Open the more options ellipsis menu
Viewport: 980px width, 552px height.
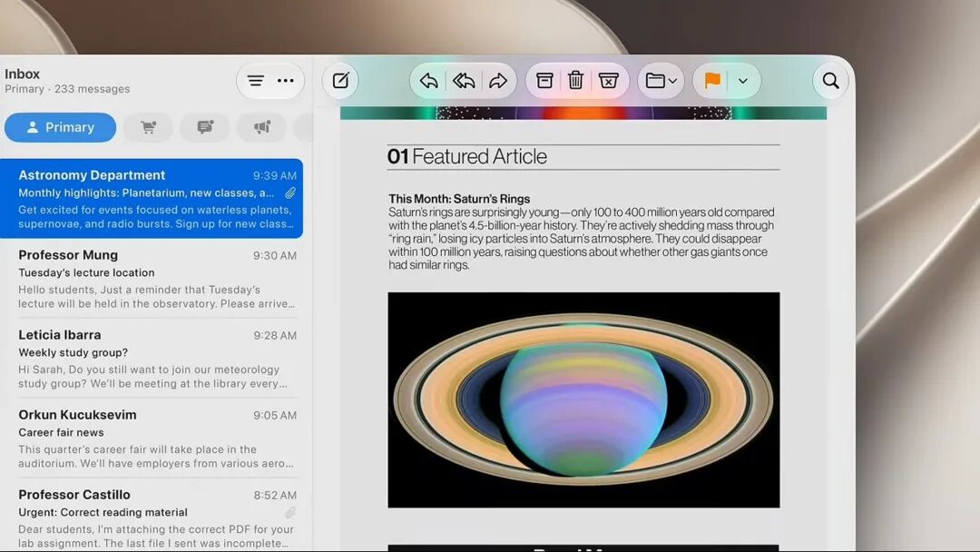click(x=286, y=81)
